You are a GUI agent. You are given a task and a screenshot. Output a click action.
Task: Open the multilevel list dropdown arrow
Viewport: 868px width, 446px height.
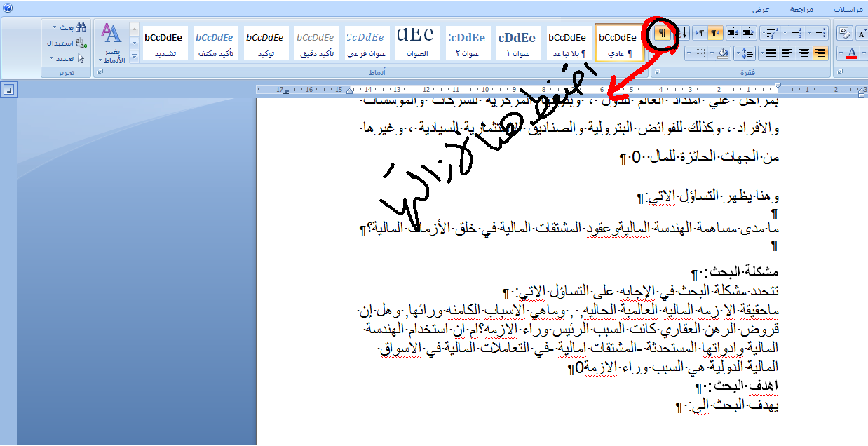pyautogui.click(x=763, y=33)
